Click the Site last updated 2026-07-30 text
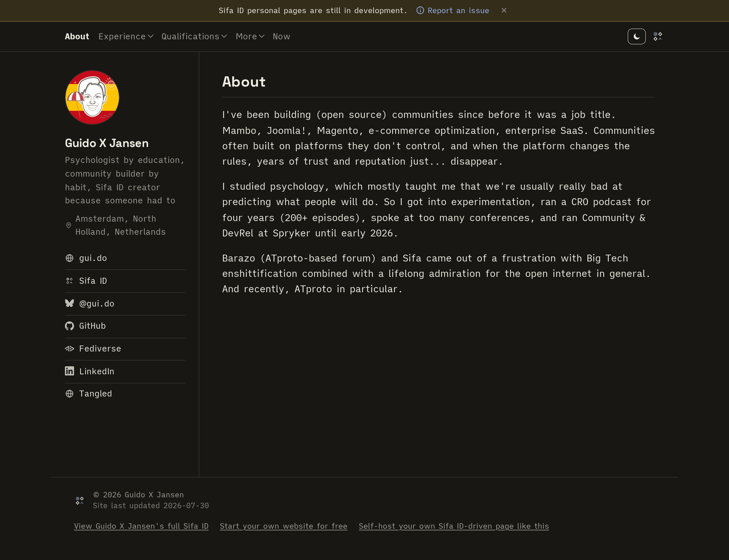 tap(151, 506)
